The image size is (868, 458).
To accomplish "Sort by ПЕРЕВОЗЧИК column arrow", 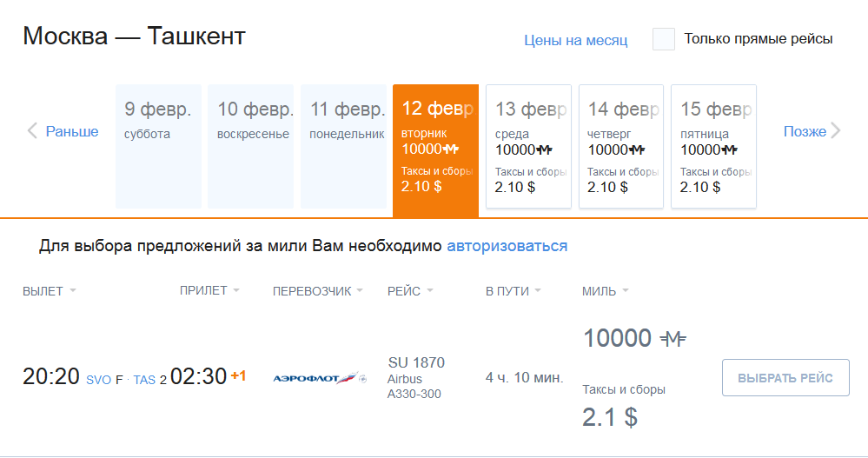I will pos(360,290).
